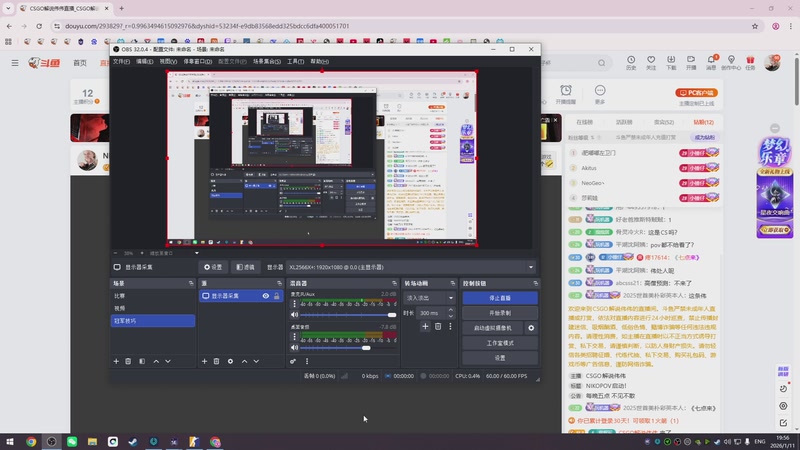This screenshot has width=800, height=450.
Task: Undock the Scene Transitions panel
Action: (x=453, y=283)
